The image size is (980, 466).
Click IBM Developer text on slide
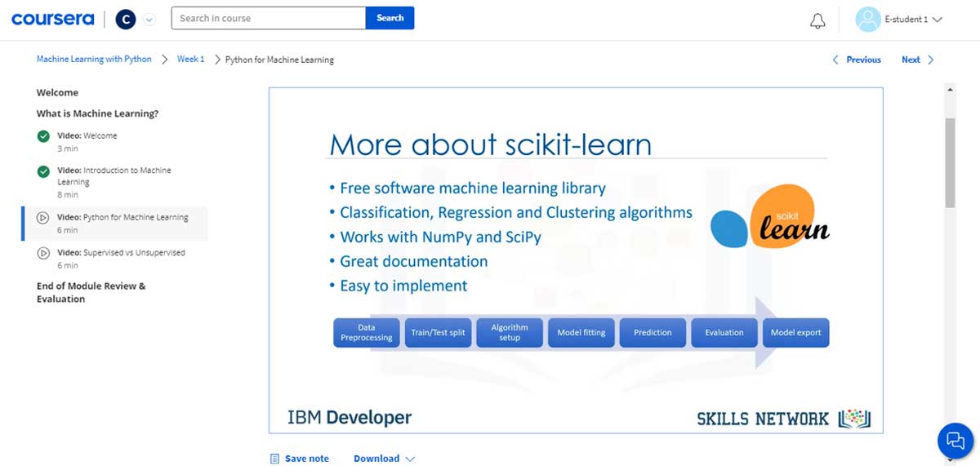tap(350, 417)
